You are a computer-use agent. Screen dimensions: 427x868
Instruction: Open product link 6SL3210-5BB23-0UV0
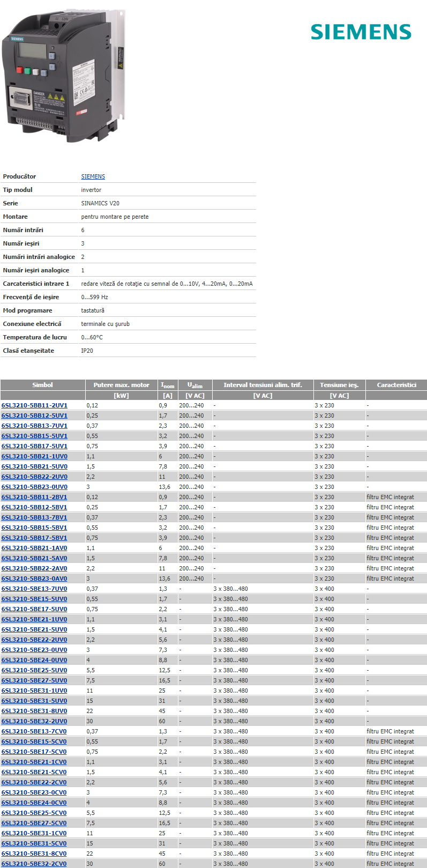pyautogui.click(x=34, y=487)
